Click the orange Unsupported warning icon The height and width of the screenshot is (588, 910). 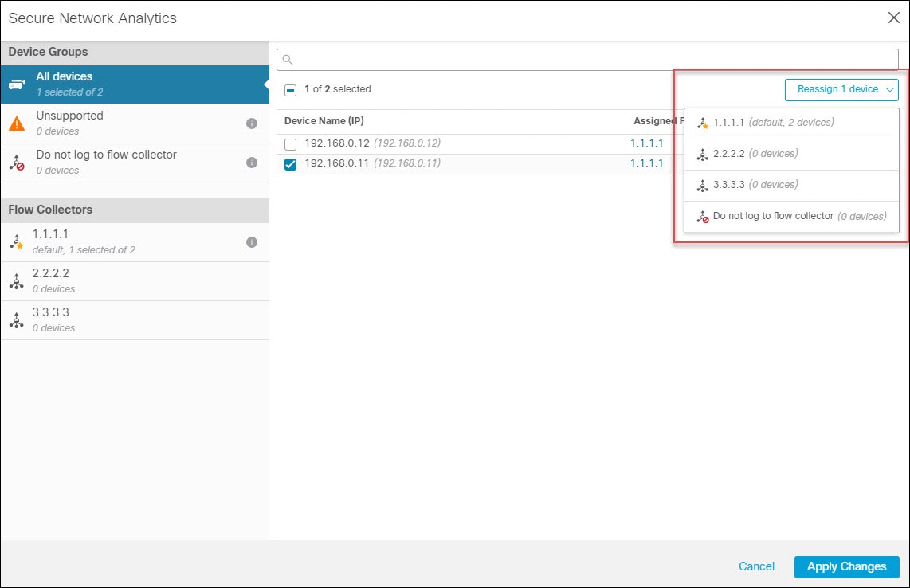click(17, 123)
